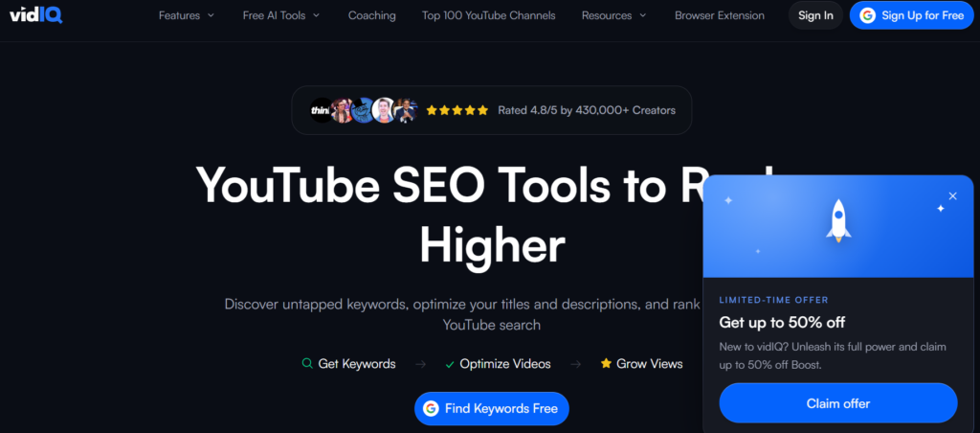Close the limited-time offer popup

click(x=952, y=195)
